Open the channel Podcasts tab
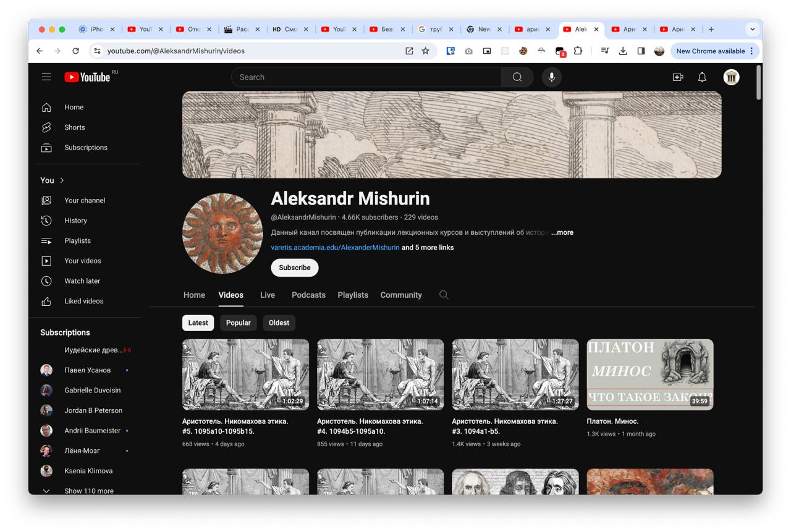791x532 pixels. point(308,295)
